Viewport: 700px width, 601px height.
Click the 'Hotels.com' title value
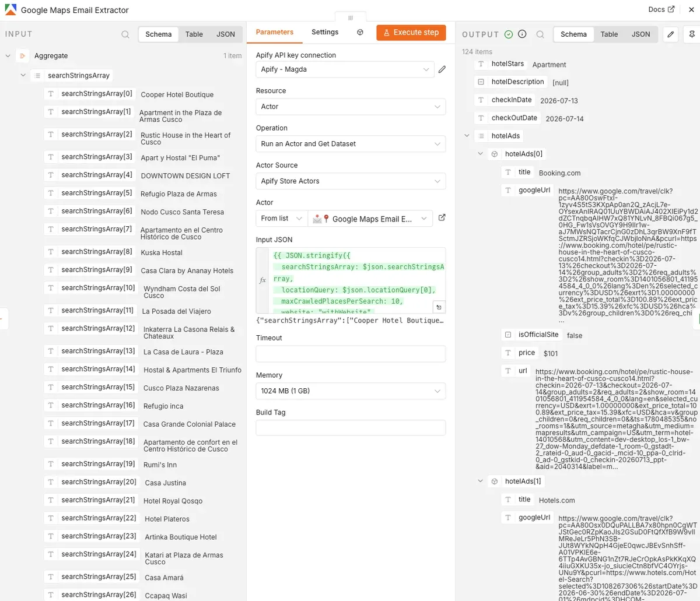point(557,500)
